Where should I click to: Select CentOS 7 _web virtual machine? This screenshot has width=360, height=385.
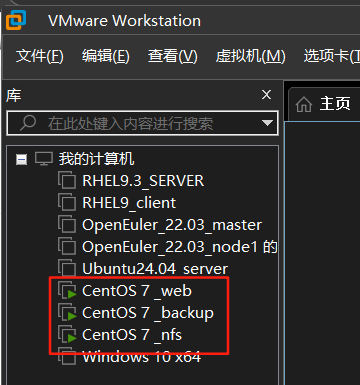tap(137, 291)
